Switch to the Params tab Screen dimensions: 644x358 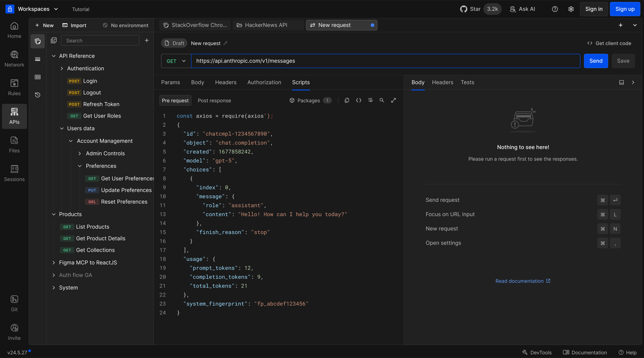coord(171,82)
